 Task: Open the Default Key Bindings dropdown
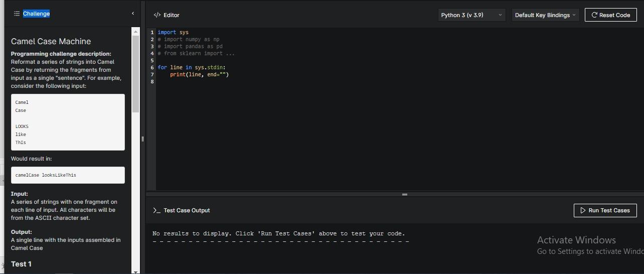click(x=545, y=15)
